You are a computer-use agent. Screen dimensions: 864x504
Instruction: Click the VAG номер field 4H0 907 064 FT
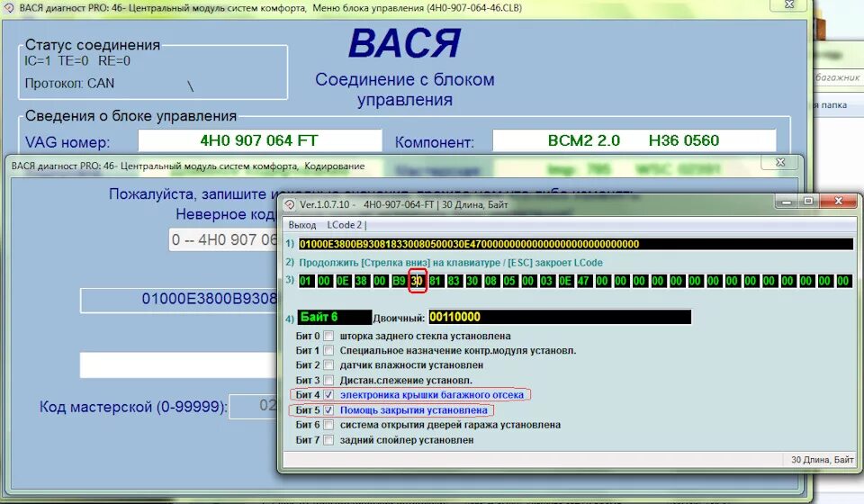coord(259,140)
